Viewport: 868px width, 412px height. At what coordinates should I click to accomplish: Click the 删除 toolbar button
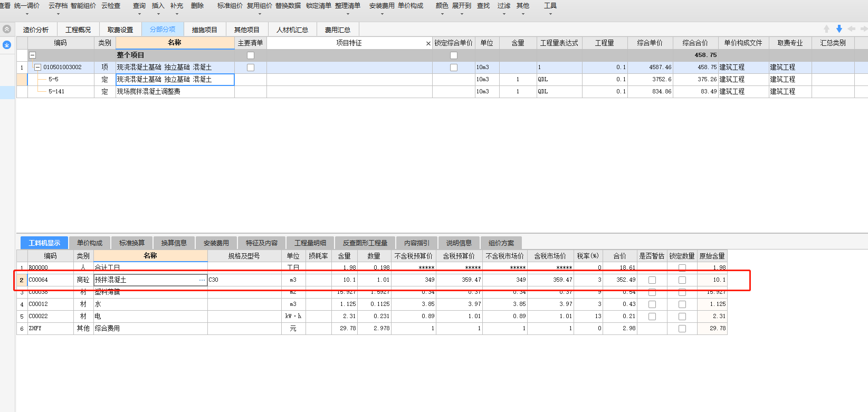coord(197,6)
